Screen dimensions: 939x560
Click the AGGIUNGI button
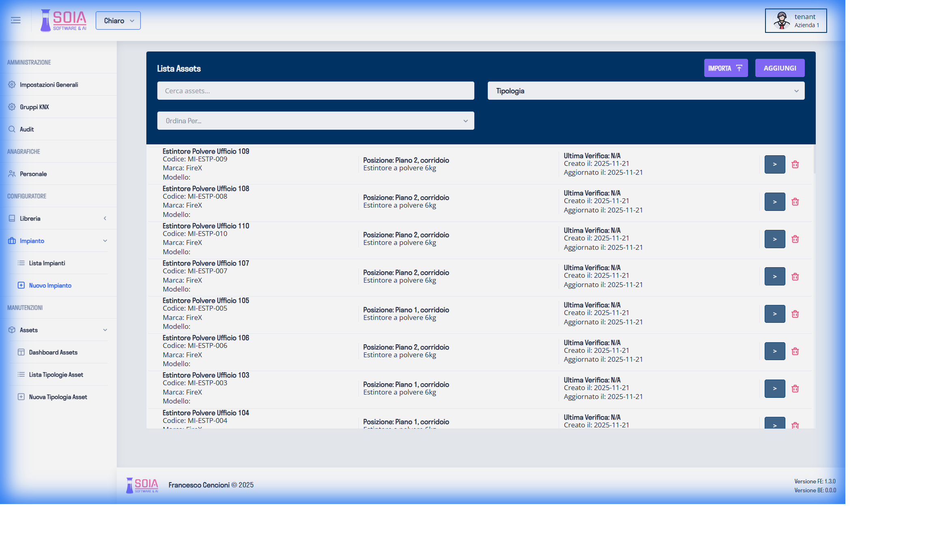[780, 68]
